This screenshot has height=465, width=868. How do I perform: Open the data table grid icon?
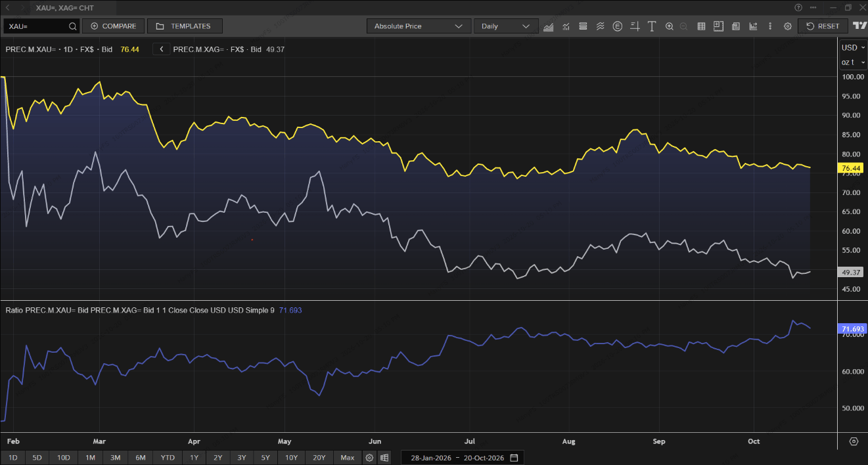pyautogui.click(x=701, y=26)
